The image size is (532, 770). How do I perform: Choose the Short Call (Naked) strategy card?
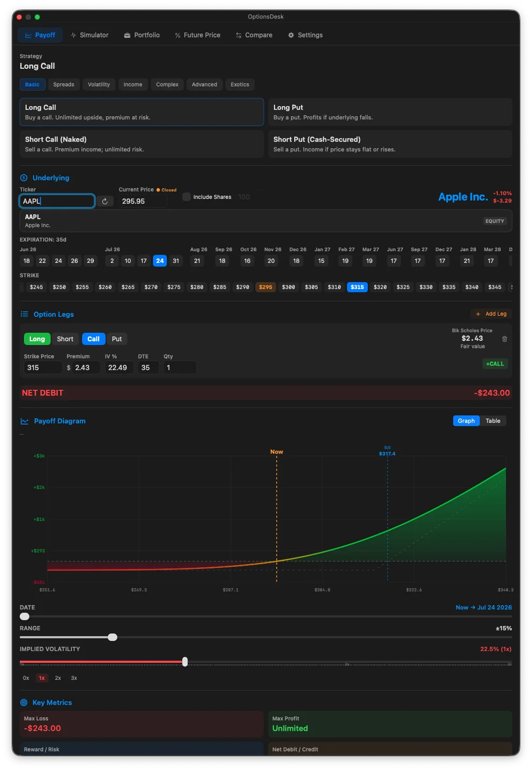(x=142, y=144)
